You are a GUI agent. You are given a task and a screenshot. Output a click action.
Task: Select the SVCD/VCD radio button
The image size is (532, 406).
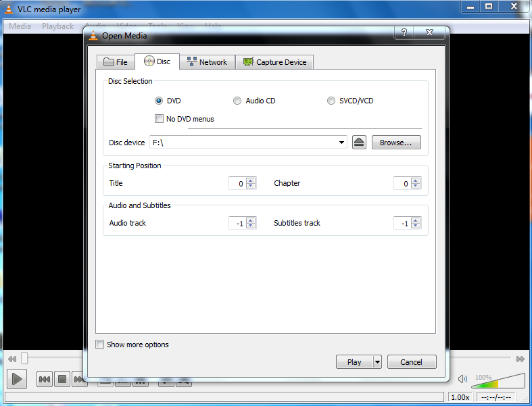tap(331, 101)
